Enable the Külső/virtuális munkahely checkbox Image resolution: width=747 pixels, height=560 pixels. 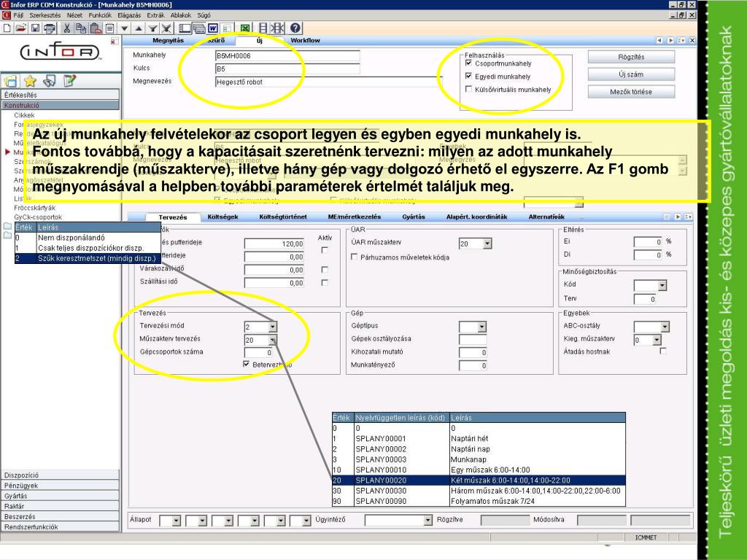(x=469, y=89)
